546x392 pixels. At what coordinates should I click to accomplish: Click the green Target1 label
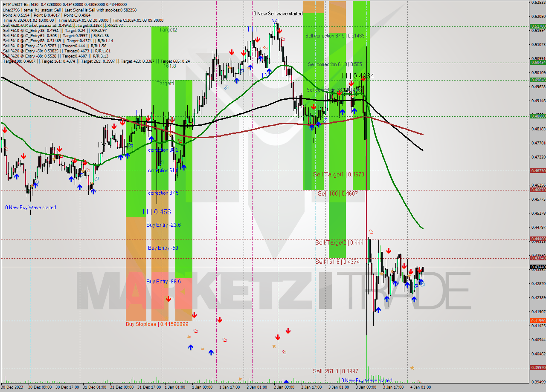point(165,84)
